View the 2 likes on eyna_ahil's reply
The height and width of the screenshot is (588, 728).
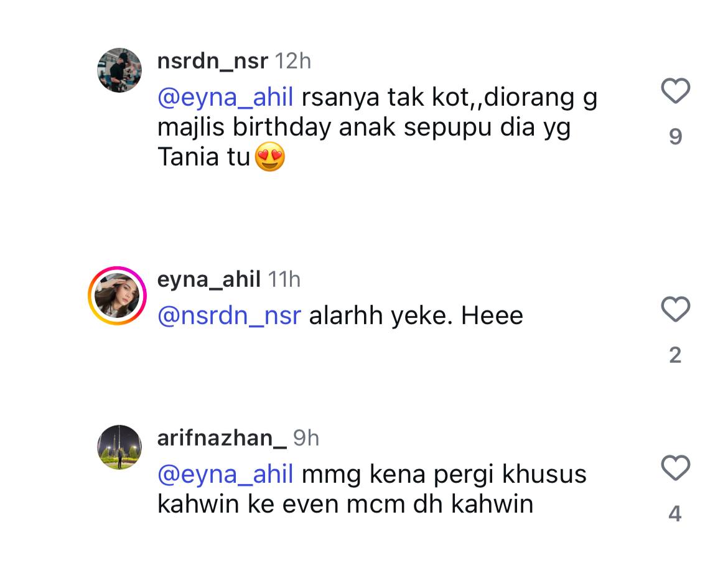[676, 355]
